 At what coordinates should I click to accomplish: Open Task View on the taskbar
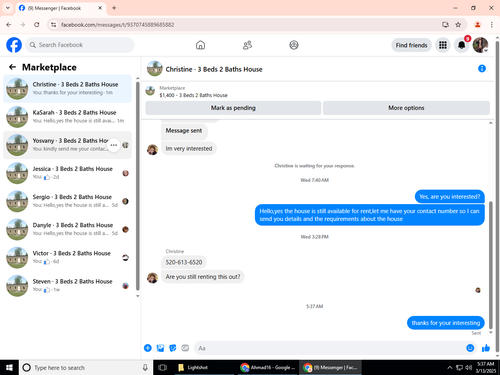tap(162, 367)
